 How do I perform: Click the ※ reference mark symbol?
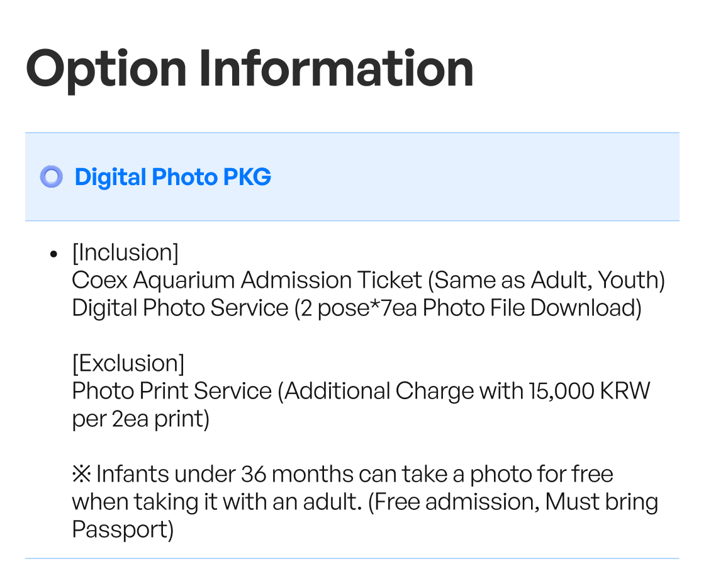point(82,474)
